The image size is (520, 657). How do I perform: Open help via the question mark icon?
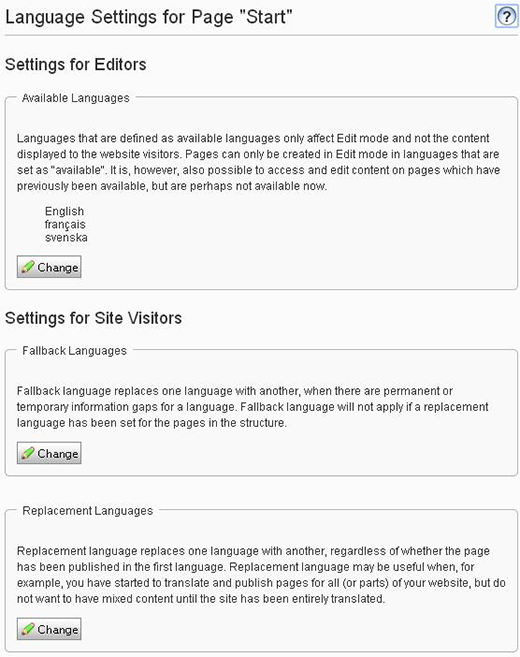[506, 16]
